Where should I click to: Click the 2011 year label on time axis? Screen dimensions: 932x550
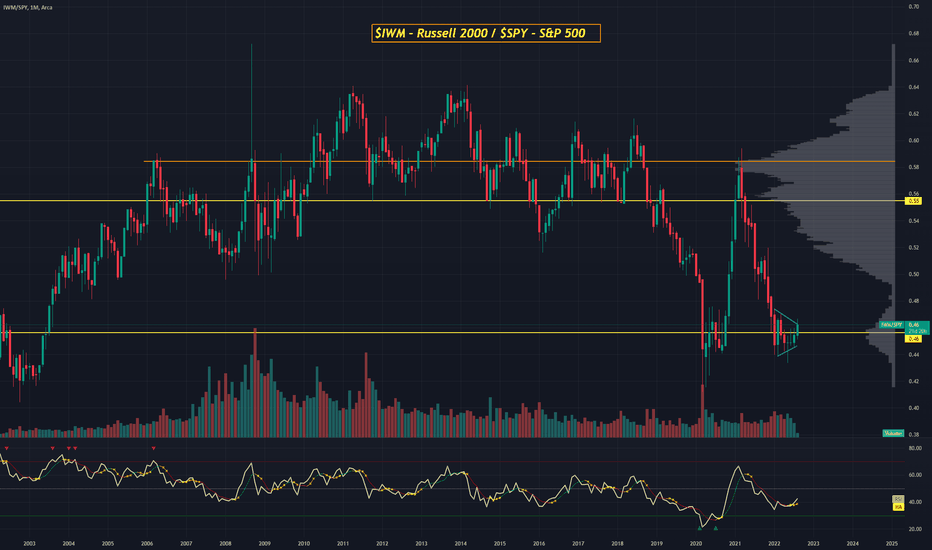343,543
